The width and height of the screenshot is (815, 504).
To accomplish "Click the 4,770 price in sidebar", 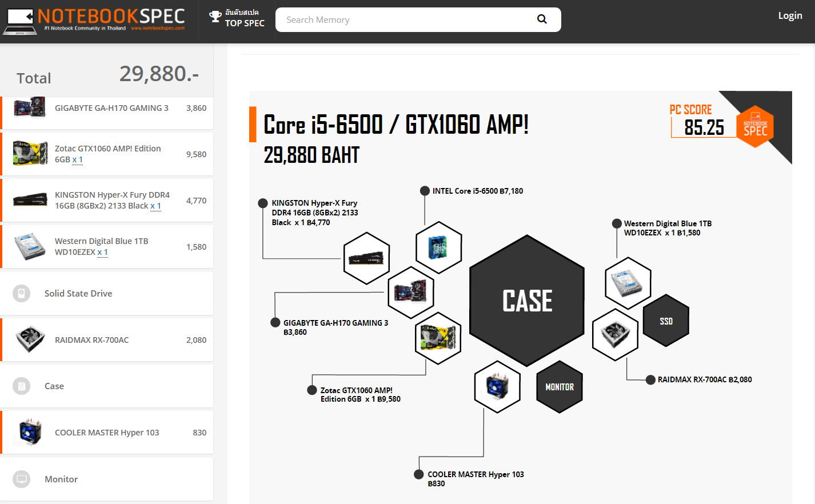I will (196, 201).
